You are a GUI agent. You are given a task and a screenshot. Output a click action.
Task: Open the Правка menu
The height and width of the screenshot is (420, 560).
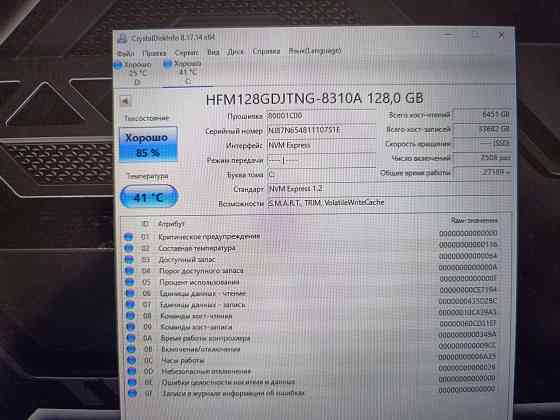[154, 53]
